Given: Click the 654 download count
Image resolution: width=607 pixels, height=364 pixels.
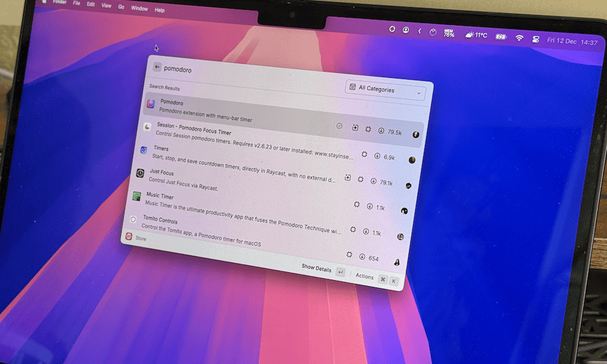Looking at the screenshot, I should tap(373, 258).
